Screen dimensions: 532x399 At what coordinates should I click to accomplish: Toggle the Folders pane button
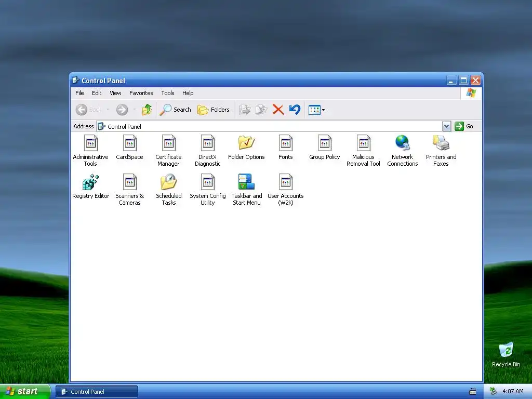(x=214, y=110)
